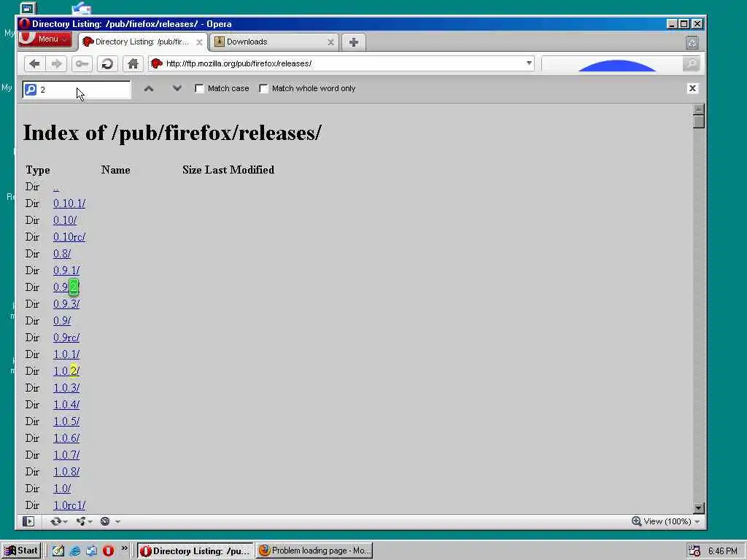Image resolution: width=747 pixels, height=560 pixels.
Task: Click the zoom magnifier icon beside View
Action: [636, 521]
